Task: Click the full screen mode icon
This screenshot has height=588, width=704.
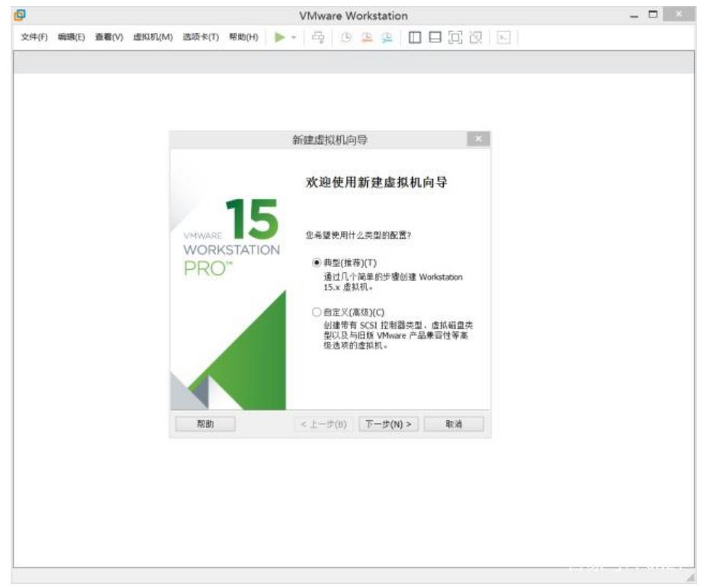Action: pyautogui.click(x=455, y=37)
